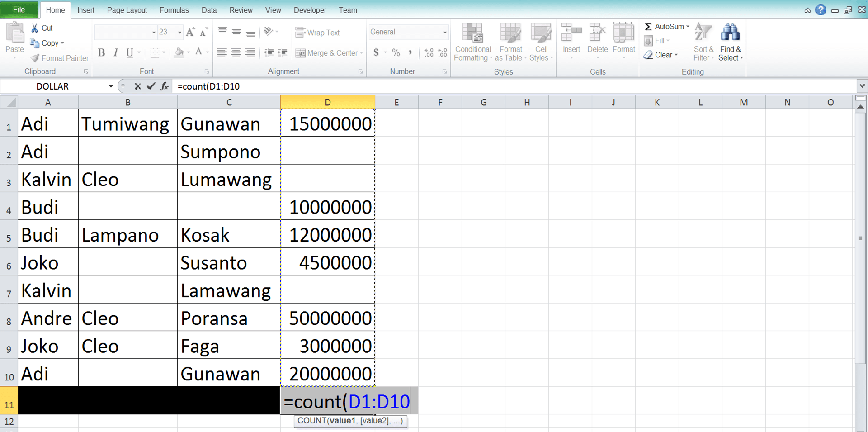Open Cell Styles gallery
The image size is (868, 432).
[x=541, y=42]
